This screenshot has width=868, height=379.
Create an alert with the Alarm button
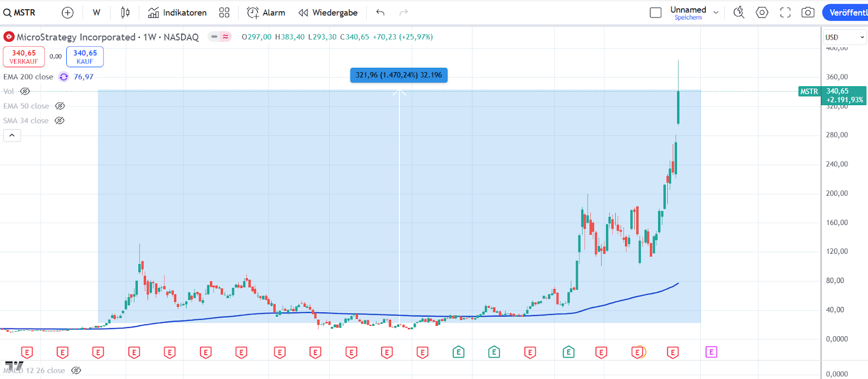pos(266,12)
